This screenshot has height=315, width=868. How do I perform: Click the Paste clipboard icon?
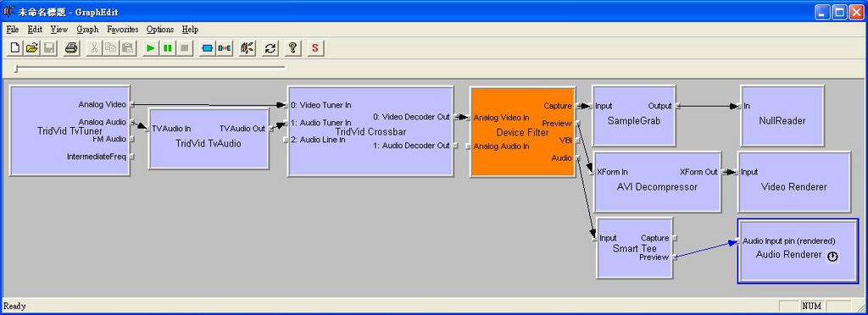[128, 48]
